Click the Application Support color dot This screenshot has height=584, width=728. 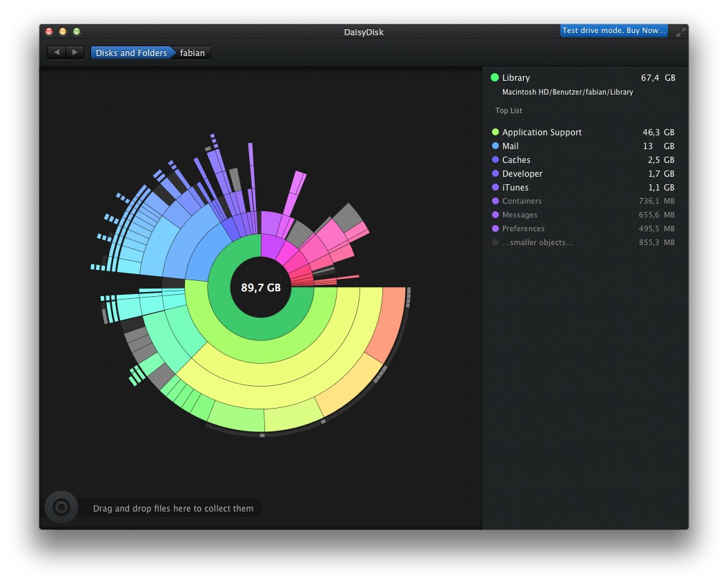click(495, 133)
